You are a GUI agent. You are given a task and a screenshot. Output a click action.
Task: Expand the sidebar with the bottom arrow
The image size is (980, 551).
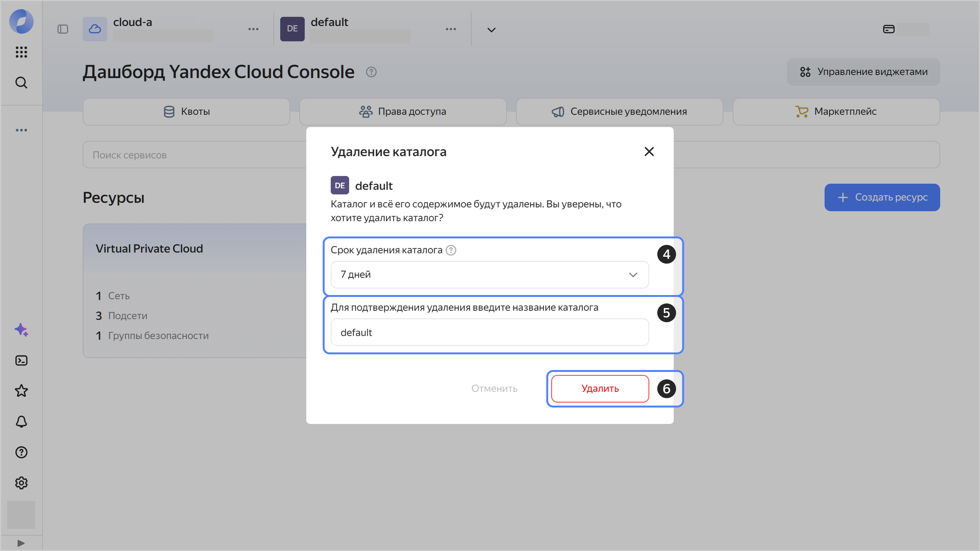coord(21,543)
